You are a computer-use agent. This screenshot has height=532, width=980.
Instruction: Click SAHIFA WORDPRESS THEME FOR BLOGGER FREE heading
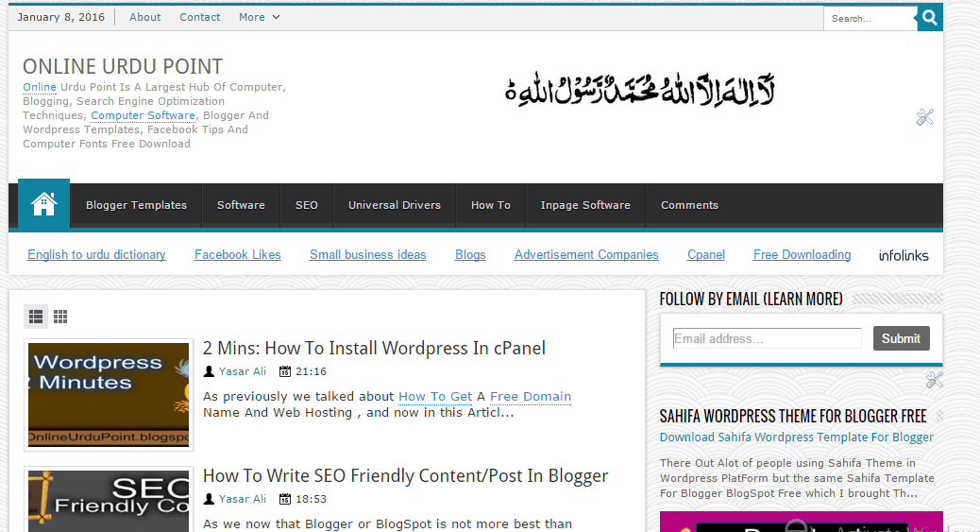[x=793, y=416]
